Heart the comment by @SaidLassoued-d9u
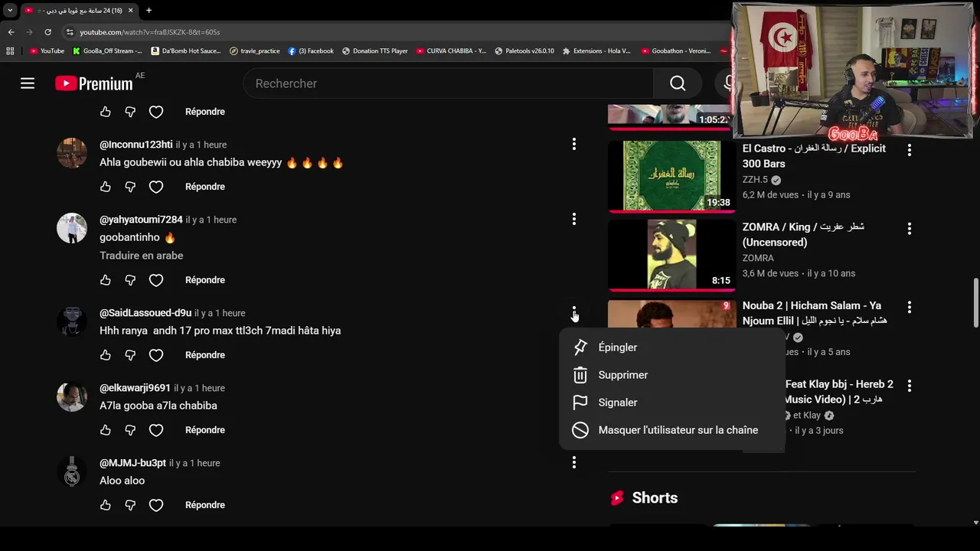The image size is (980, 551). (x=156, y=355)
